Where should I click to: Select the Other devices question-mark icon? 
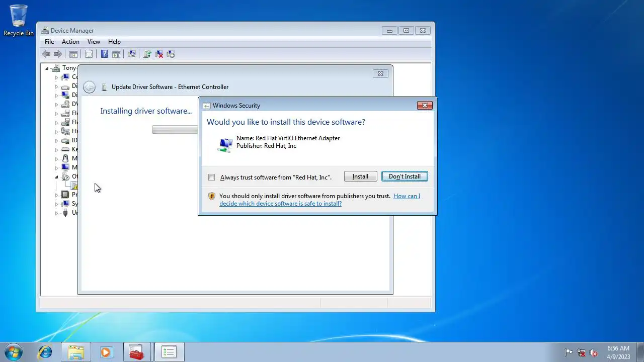pos(65,176)
